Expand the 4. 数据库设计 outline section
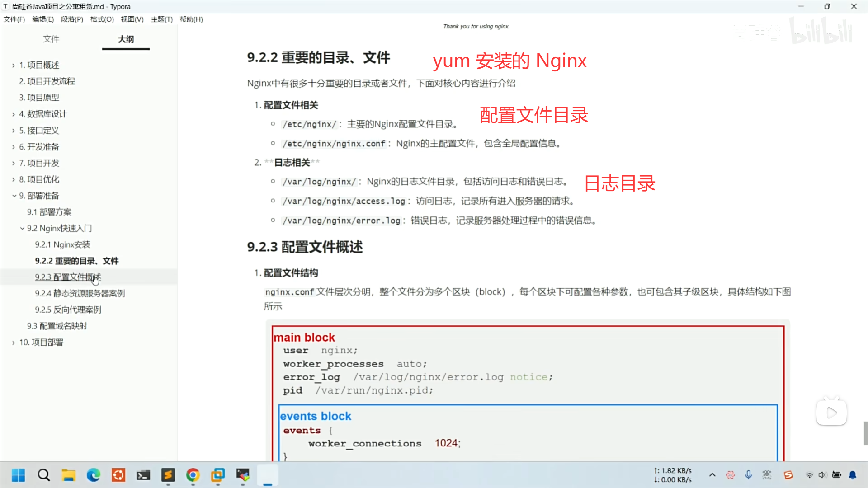The width and height of the screenshot is (868, 488). pyautogui.click(x=14, y=114)
